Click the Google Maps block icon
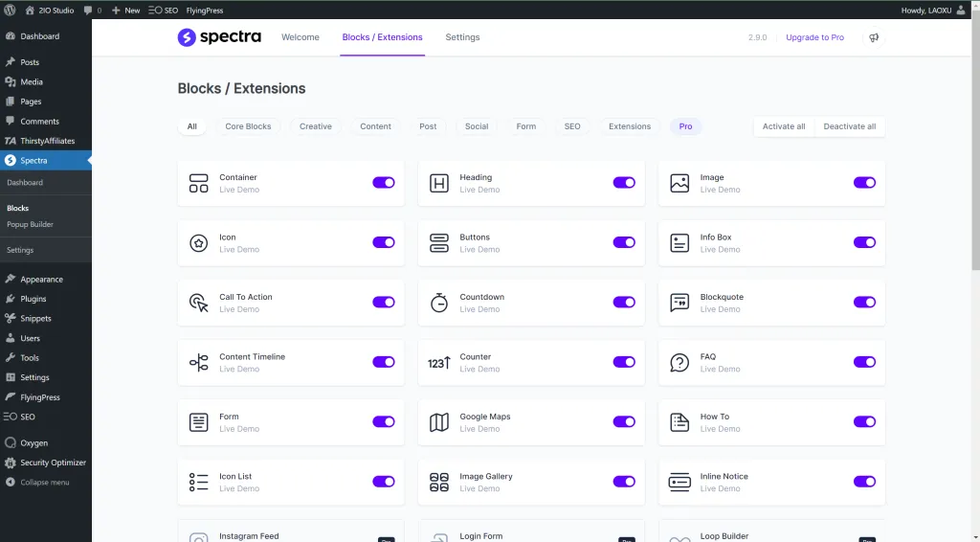 click(438, 422)
